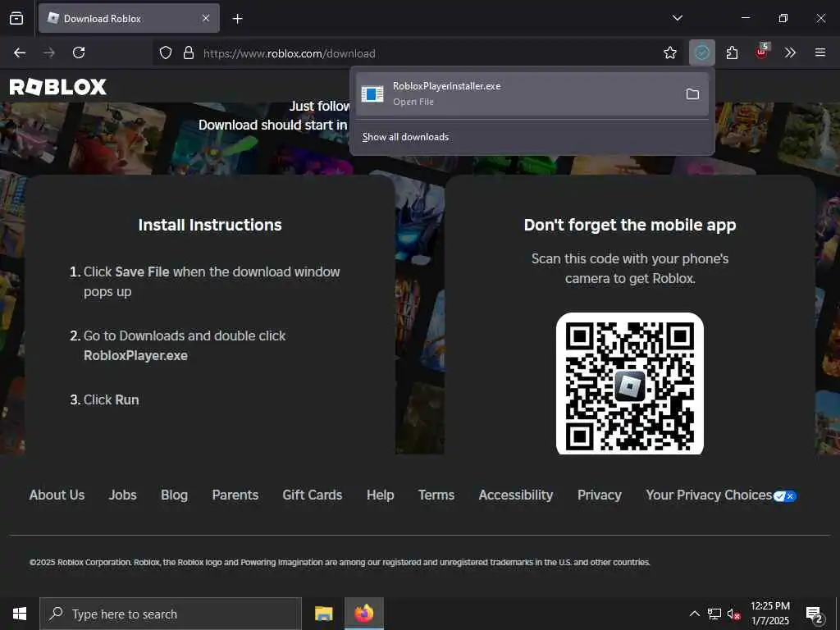Open the Parents footer link
This screenshot has width=840, height=630.
pyautogui.click(x=235, y=495)
